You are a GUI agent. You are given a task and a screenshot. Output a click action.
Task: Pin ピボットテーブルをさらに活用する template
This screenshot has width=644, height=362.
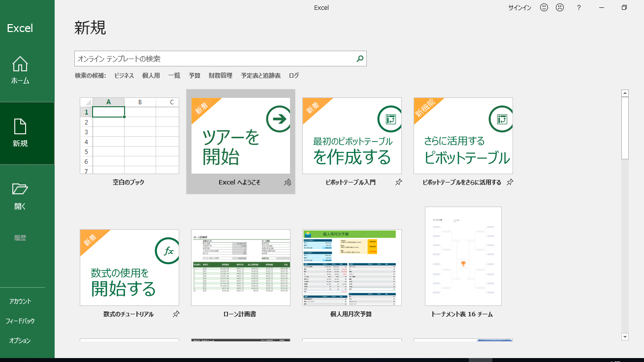pos(510,182)
